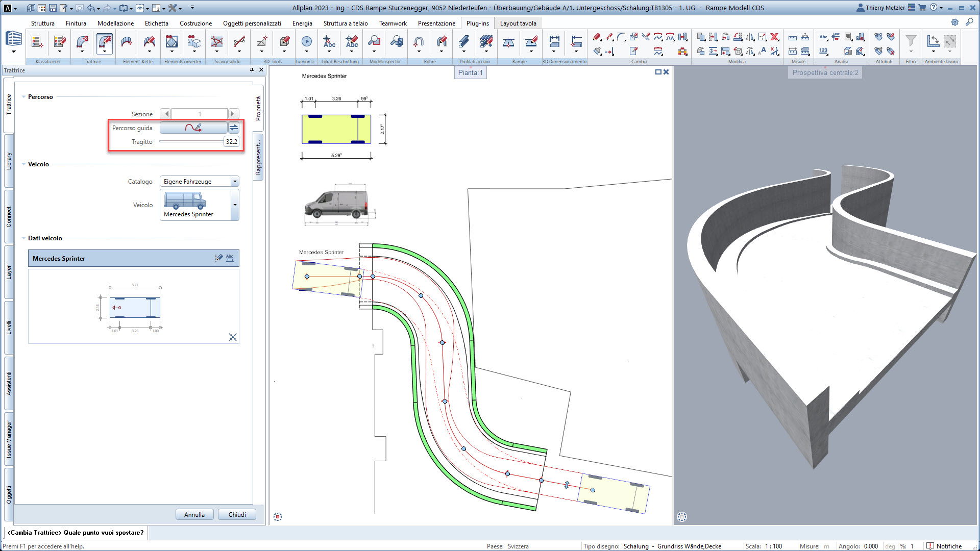Click the Ambiente lavoro axes rotate icon
The image size is (980, 551).
(933, 41)
